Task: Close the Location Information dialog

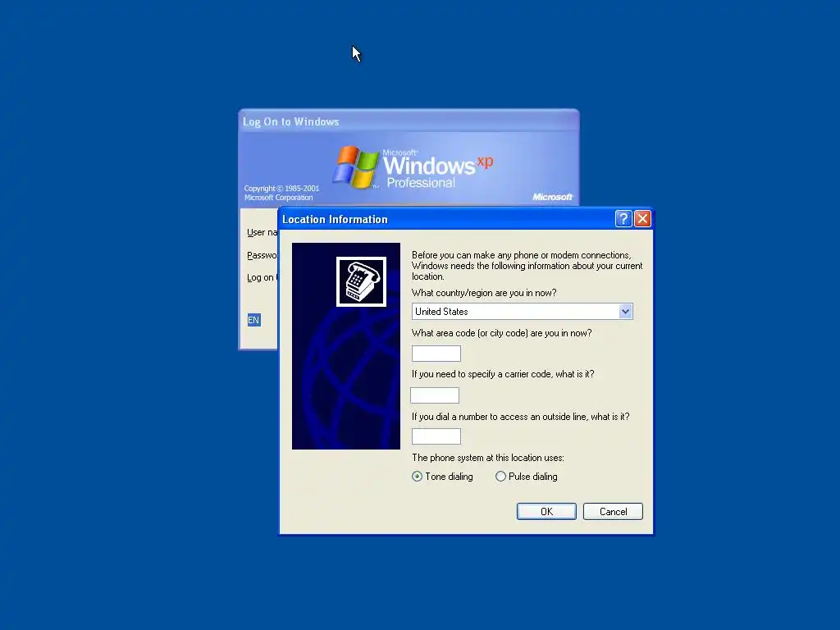Action: (x=642, y=218)
